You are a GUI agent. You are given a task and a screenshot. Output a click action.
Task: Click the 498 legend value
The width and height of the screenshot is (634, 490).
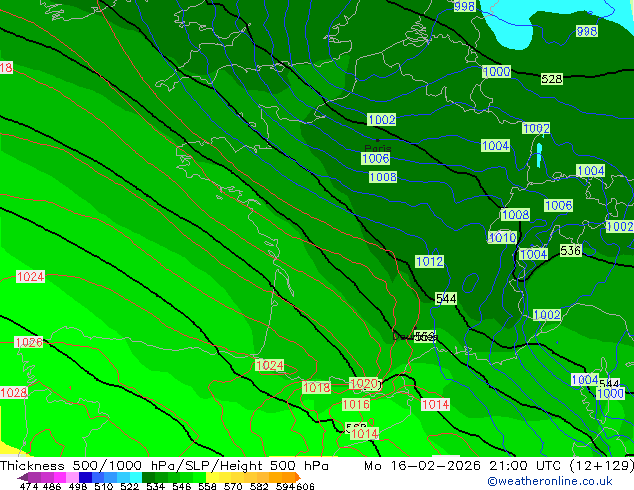click(x=78, y=486)
